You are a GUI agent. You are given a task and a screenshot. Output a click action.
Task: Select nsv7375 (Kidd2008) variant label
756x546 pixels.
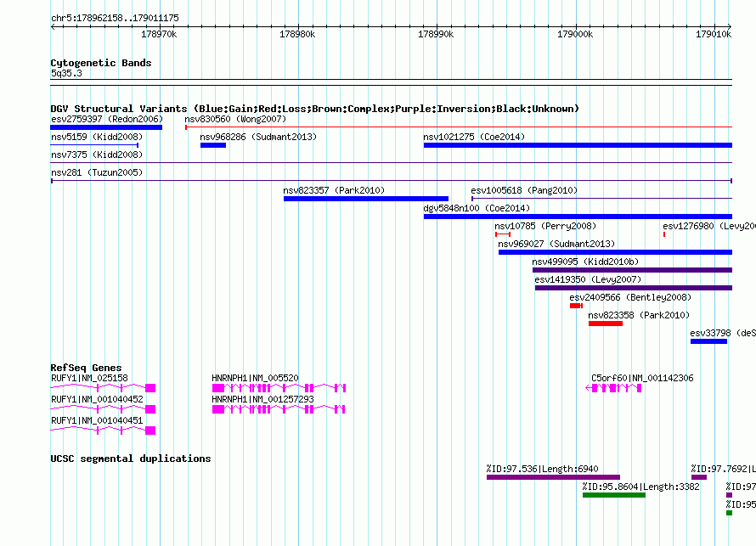click(97, 155)
